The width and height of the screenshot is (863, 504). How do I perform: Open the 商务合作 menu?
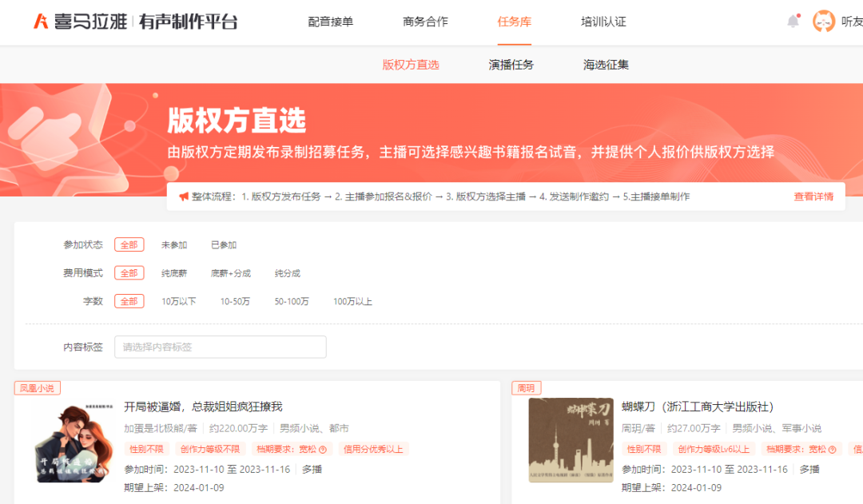(425, 22)
